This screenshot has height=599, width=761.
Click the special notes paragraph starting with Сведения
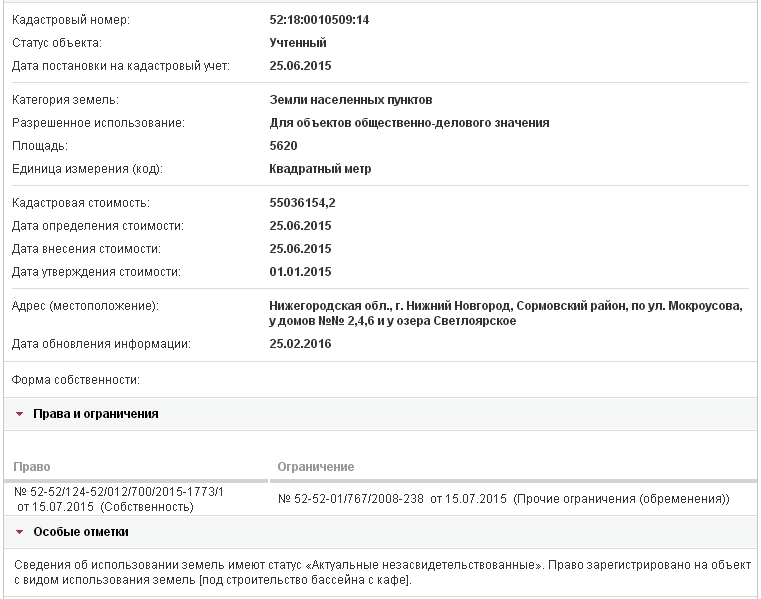pyautogui.click(x=380, y=573)
